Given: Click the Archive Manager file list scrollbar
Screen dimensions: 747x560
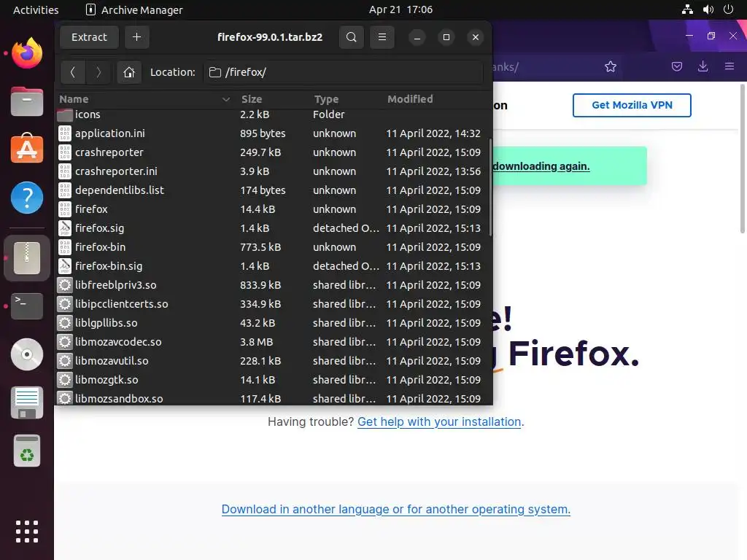Looking at the screenshot, I should click(490, 187).
